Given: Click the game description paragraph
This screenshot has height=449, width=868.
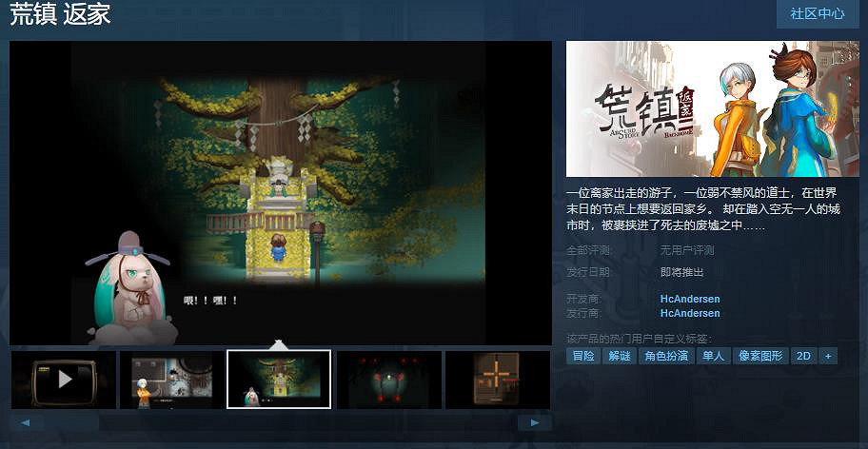Looking at the screenshot, I should click(702, 209).
